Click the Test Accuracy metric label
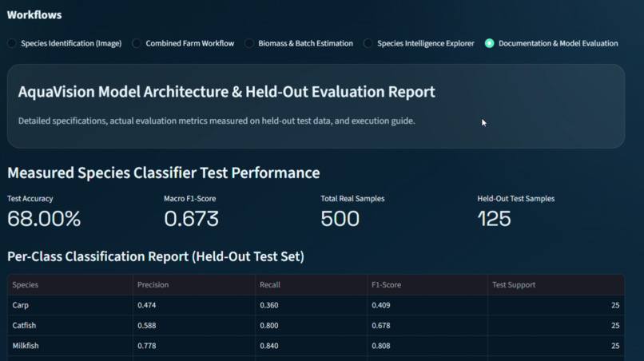 [x=30, y=198]
